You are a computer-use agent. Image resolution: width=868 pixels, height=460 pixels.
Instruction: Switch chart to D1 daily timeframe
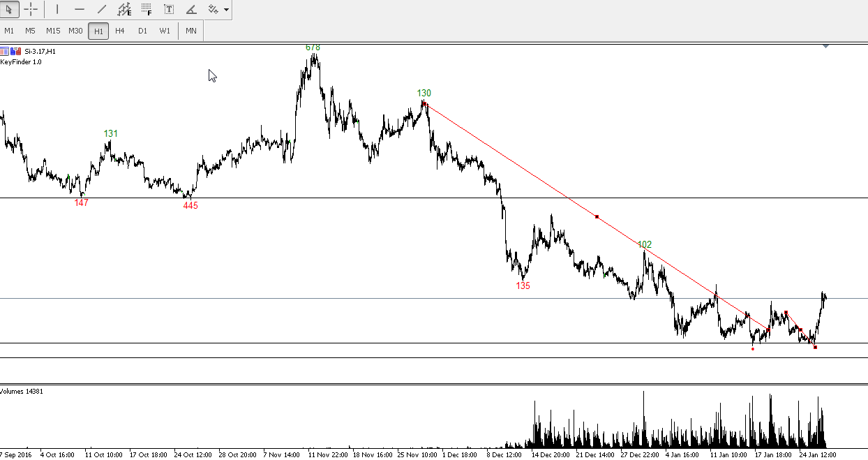click(x=142, y=31)
